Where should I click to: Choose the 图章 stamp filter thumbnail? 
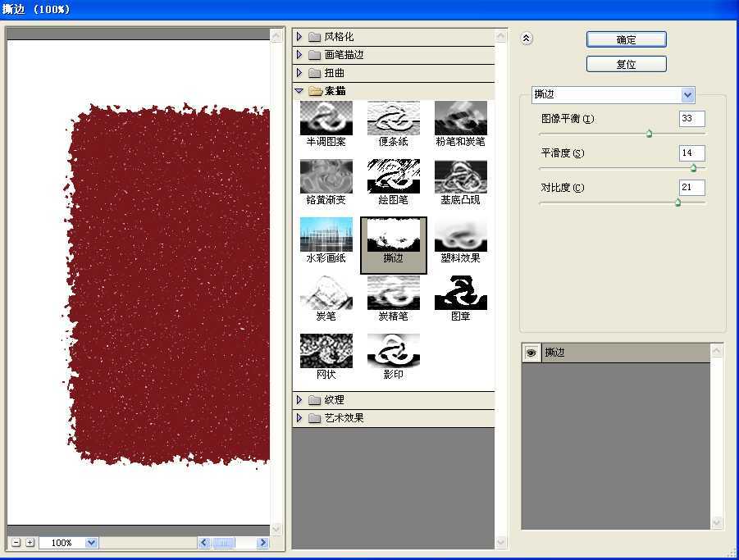click(x=460, y=293)
